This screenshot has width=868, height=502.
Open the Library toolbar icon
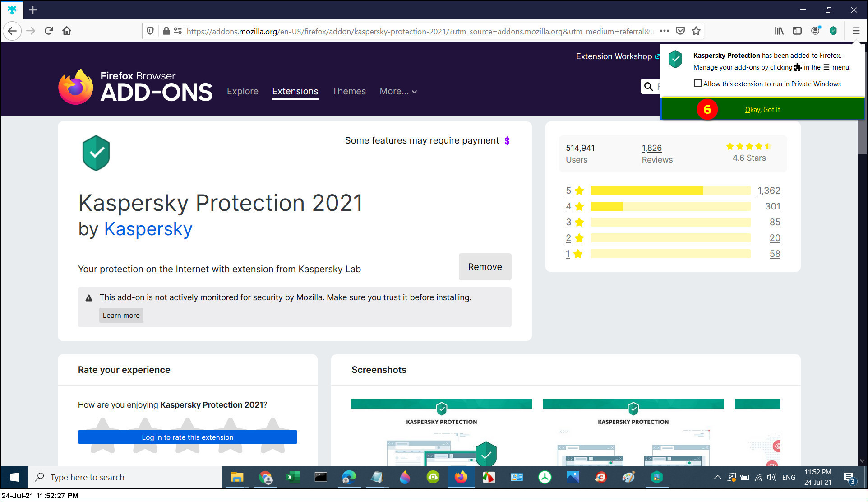779,31
